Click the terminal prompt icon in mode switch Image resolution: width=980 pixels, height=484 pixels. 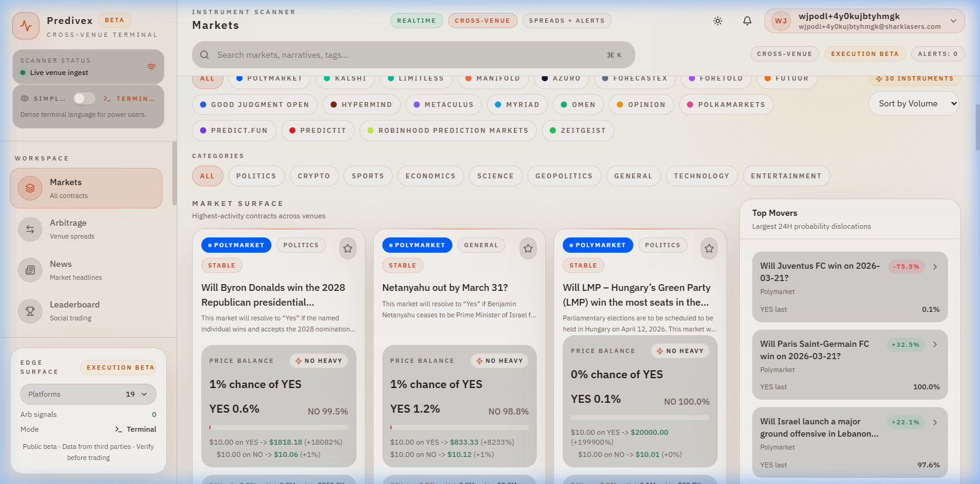point(107,98)
